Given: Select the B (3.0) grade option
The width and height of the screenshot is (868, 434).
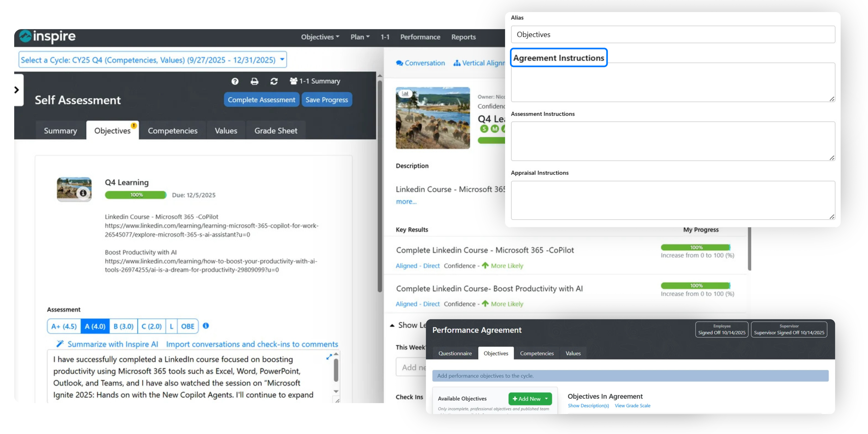Looking at the screenshot, I should (x=123, y=326).
